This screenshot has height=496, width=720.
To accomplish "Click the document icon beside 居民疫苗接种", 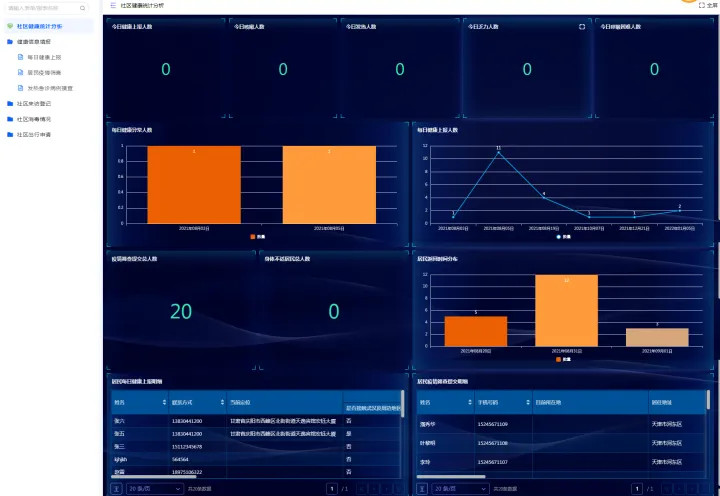I will (x=20, y=73).
